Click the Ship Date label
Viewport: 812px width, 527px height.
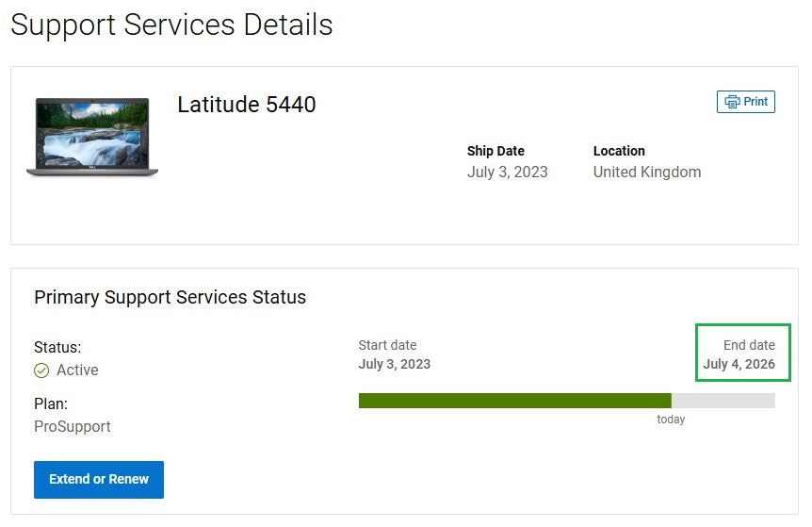click(x=495, y=151)
